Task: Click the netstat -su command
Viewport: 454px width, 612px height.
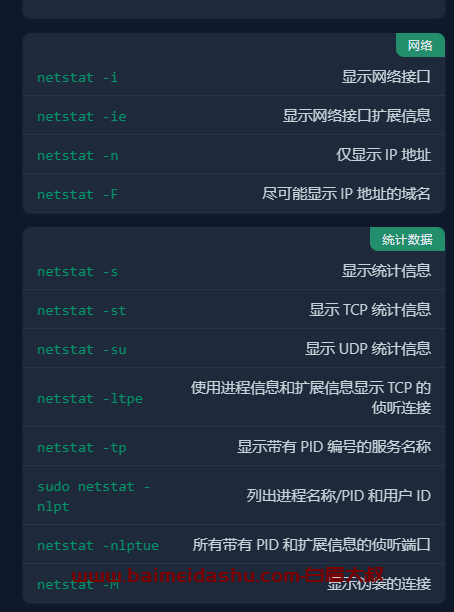Action: pyautogui.click(x=82, y=349)
